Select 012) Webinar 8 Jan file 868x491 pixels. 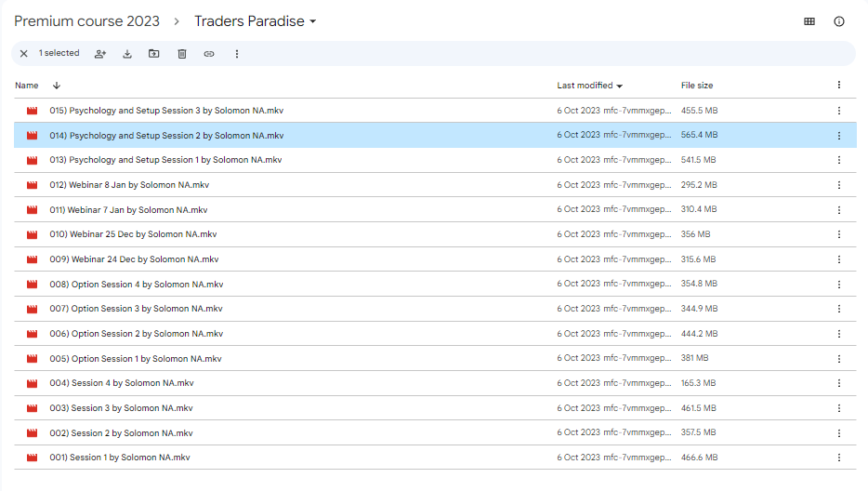click(435, 185)
